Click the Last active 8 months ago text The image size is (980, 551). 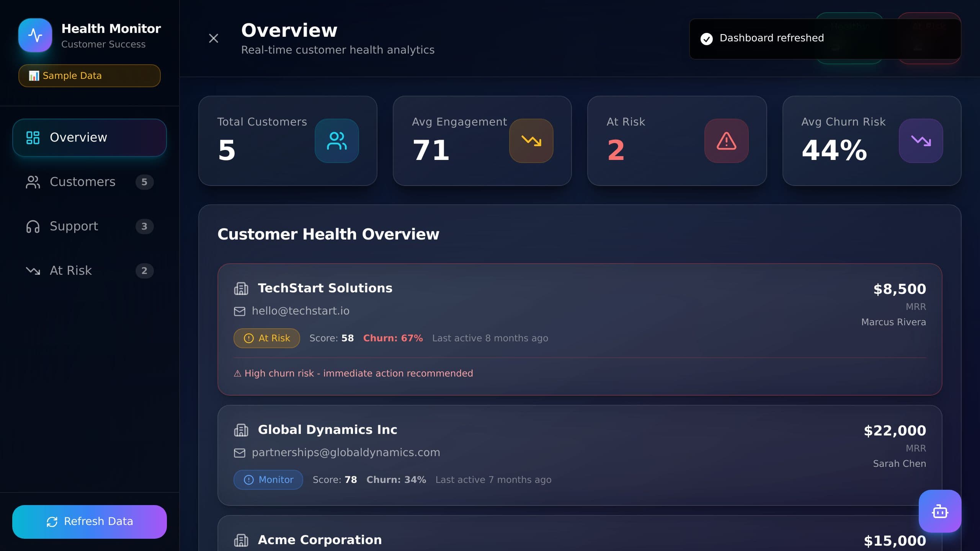point(490,338)
